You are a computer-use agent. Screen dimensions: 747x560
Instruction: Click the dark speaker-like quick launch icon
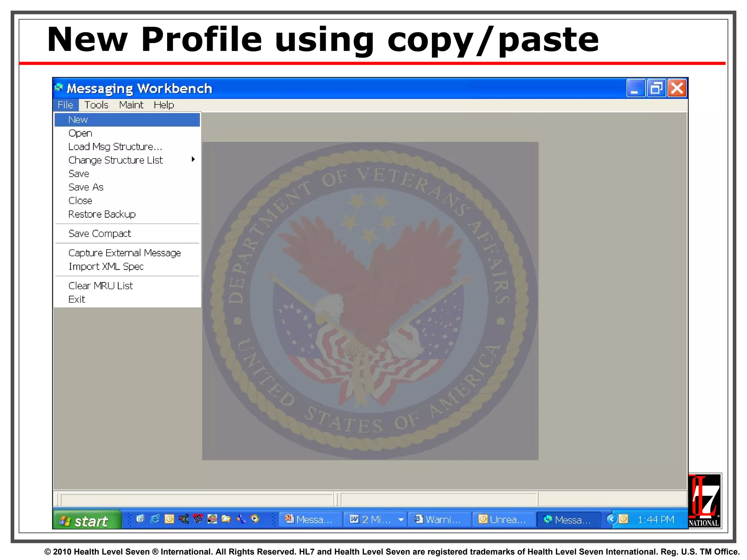pos(183,519)
